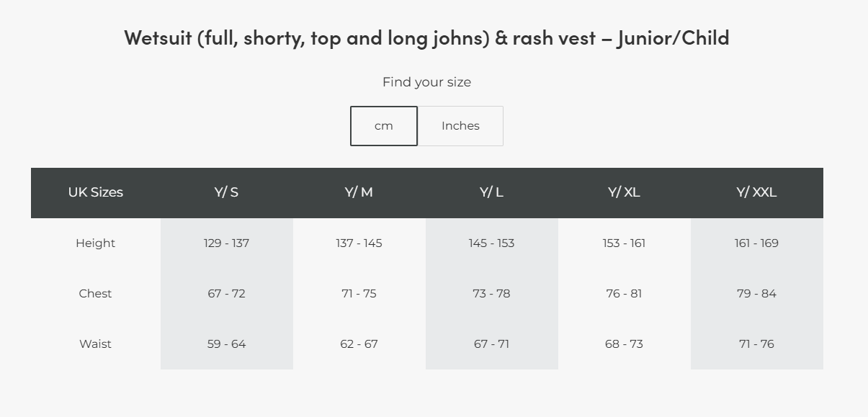Click the Height row label

tap(96, 243)
